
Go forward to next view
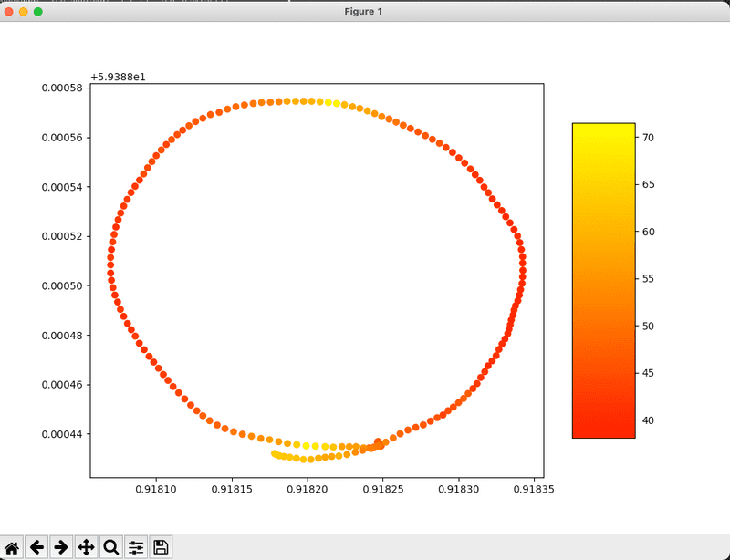[x=62, y=546]
